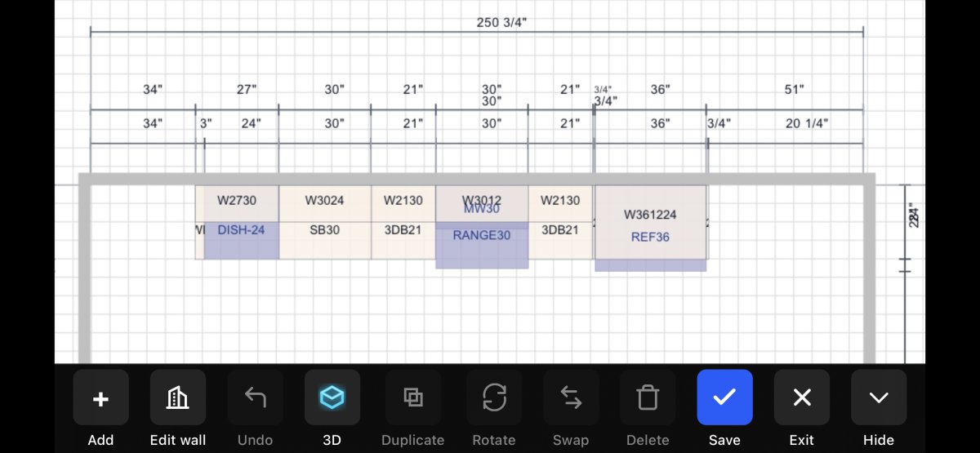Select the MW30 microwave label
The height and width of the screenshot is (453, 980).
coord(482,209)
